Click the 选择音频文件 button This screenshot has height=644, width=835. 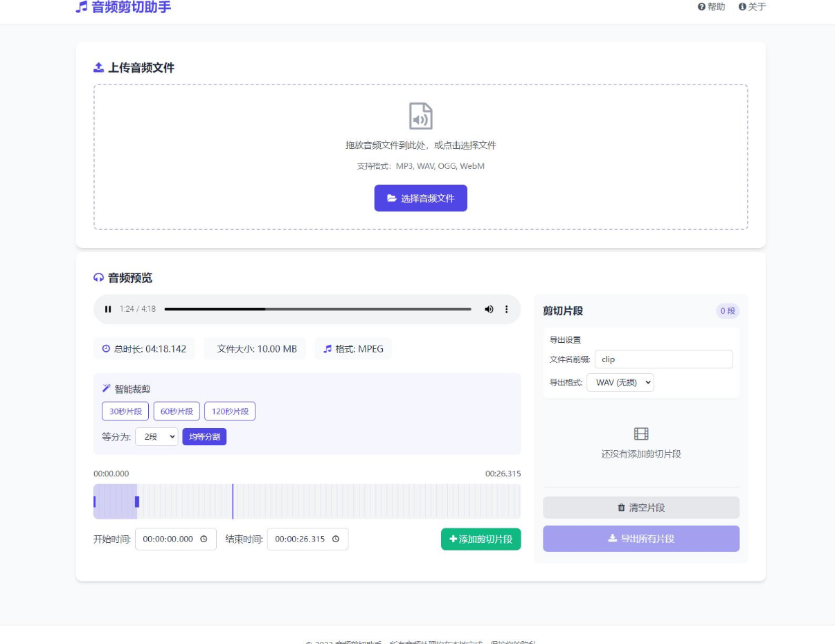click(x=421, y=198)
